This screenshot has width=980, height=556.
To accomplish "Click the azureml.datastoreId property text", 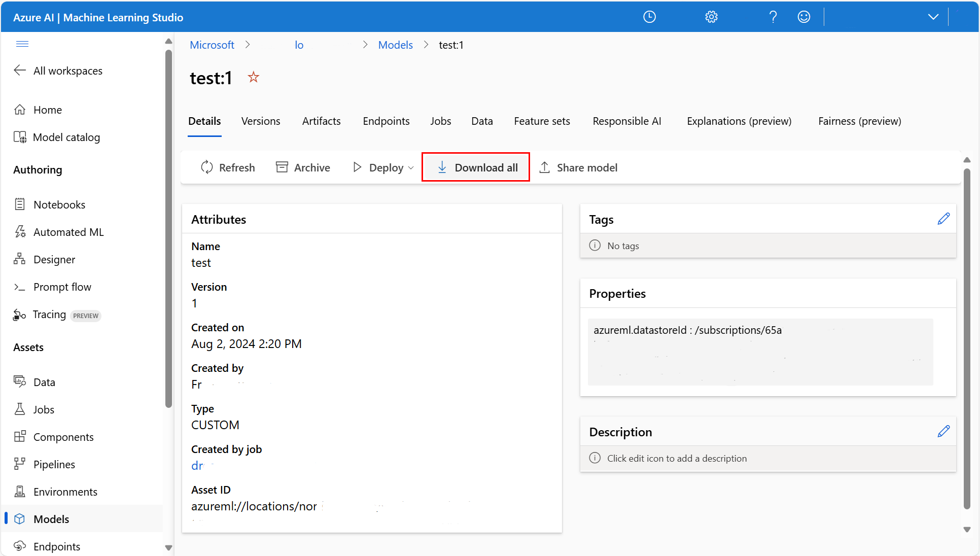I will pyautogui.click(x=687, y=330).
